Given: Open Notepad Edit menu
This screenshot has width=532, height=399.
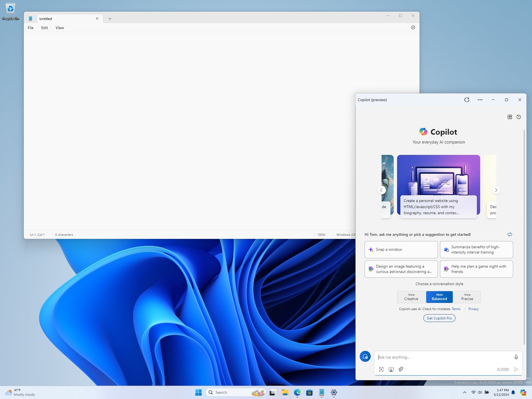Looking at the screenshot, I should (44, 27).
